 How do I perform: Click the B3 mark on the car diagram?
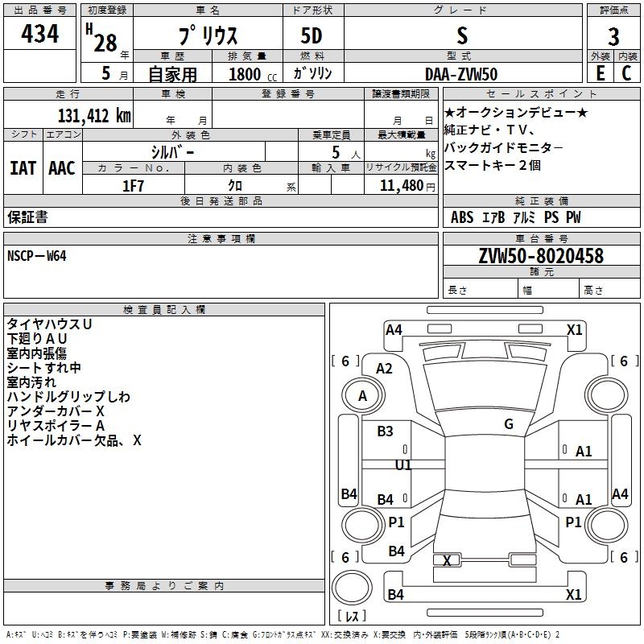(385, 431)
